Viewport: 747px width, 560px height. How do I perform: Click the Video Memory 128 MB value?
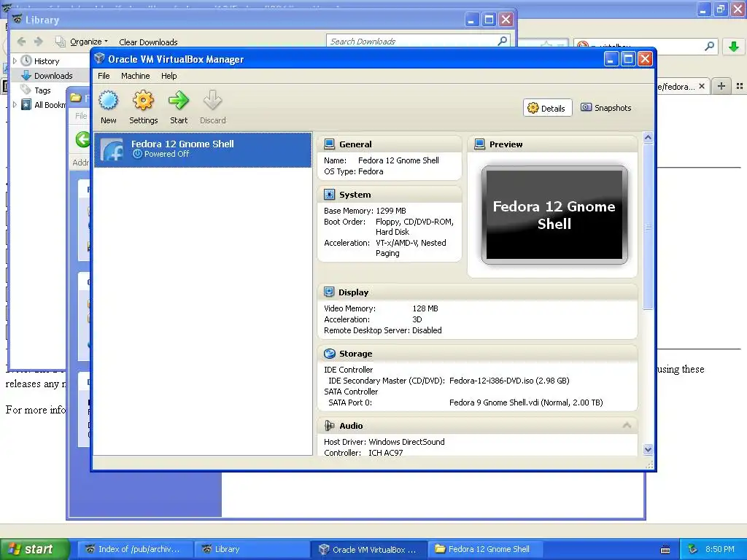425,308
